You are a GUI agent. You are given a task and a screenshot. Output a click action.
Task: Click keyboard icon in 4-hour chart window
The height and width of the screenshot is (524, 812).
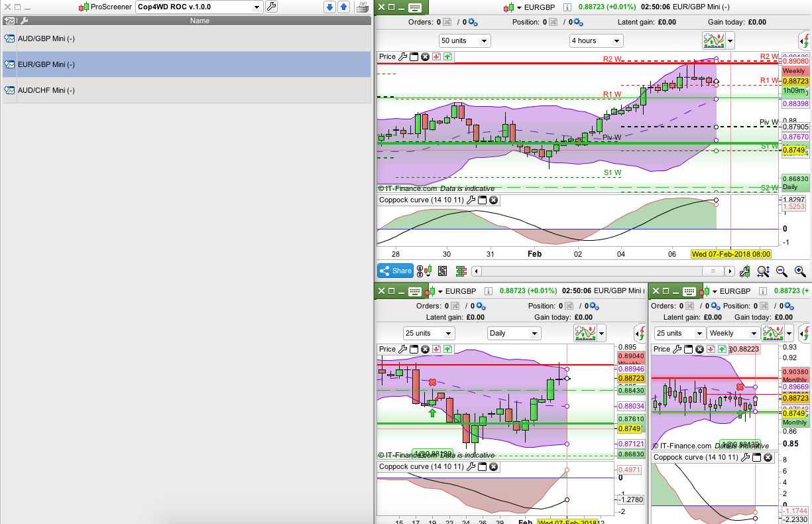pyautogui.click(x=416, y=8)
